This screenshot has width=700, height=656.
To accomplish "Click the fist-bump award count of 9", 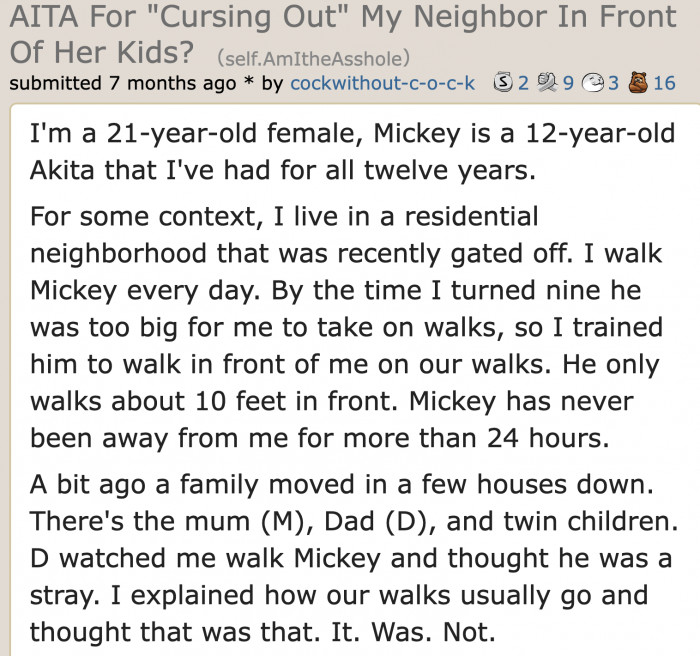I will tap(568, 83).
